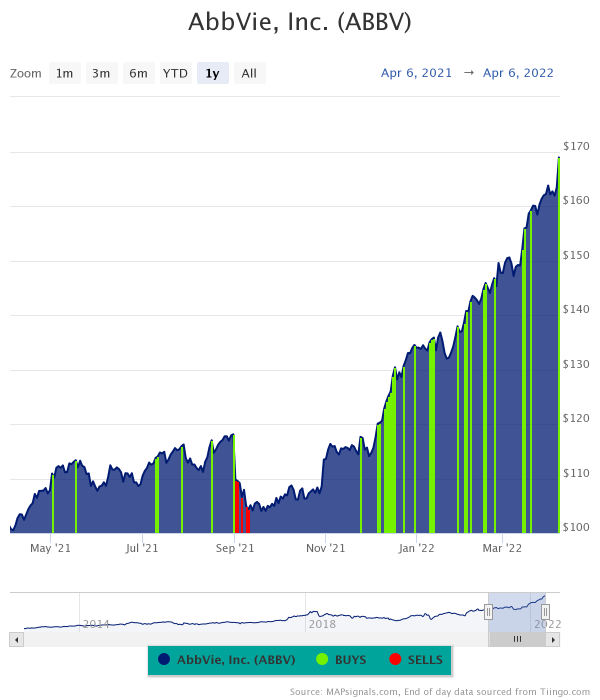Click the May '21 axis label
600x700 pixels.
tap(50, 548)
